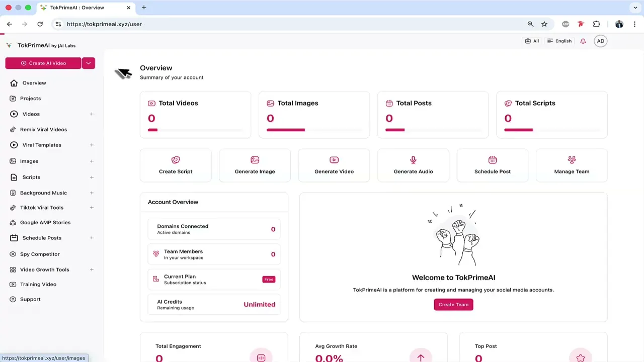Open the Create AI Video dropdown arrow
The width and height of the screenshot is (644, 362).
coord(89,63)
